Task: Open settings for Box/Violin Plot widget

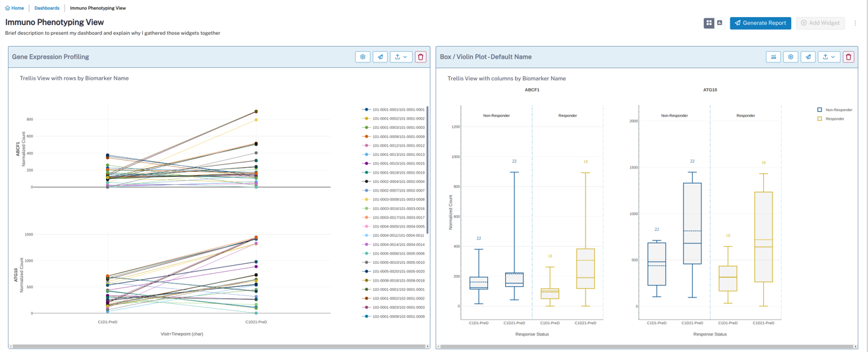Action: click(x=791, y=57)
